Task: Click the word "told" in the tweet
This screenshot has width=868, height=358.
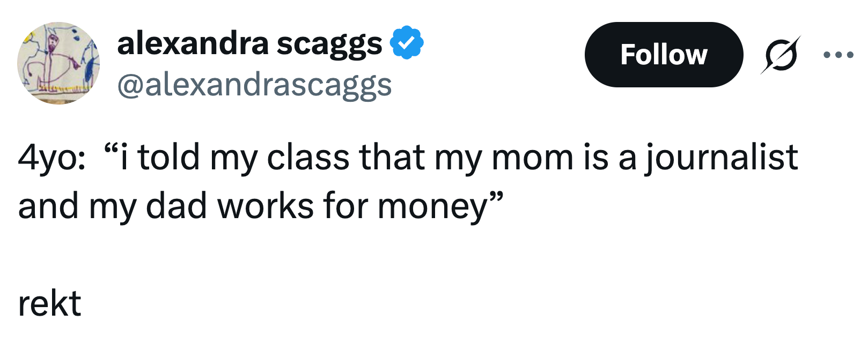Action: (x=169, y=158)
